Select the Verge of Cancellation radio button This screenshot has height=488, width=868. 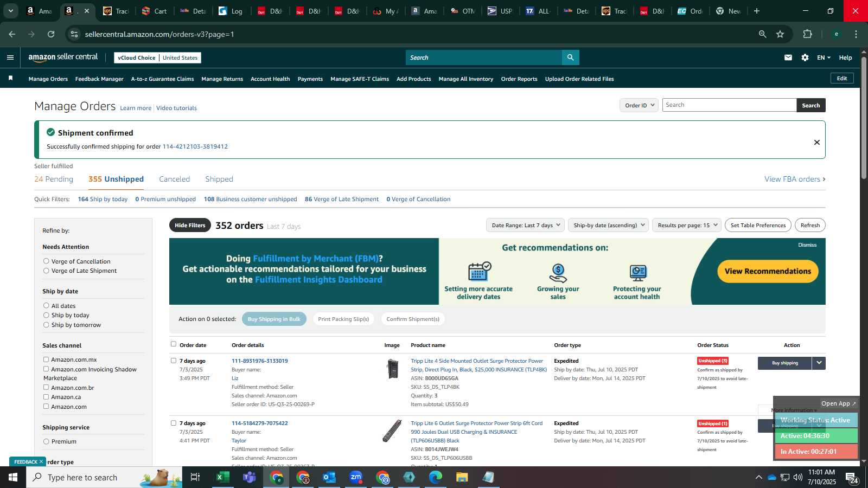coord(46,261)
